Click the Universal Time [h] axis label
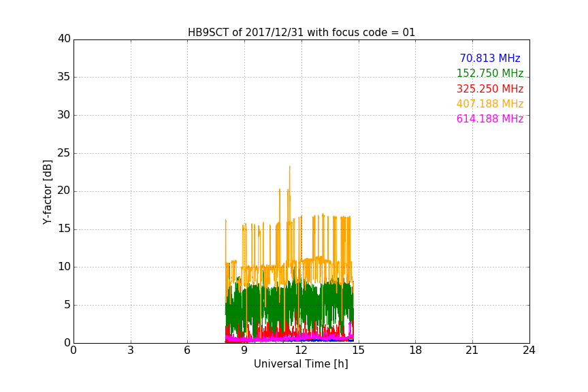The image size is (588, 392). [x=301, y=364]
